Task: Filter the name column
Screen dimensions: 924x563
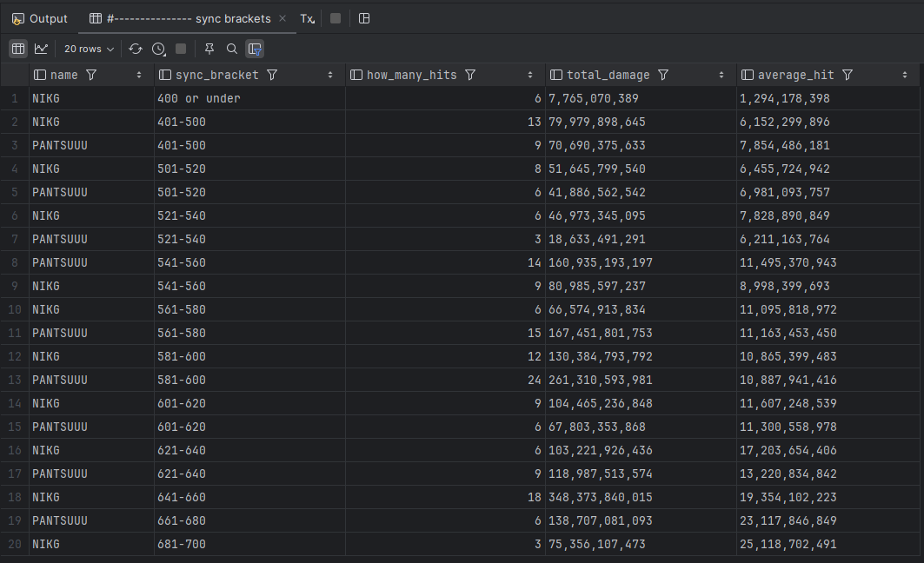Action: 91,75
